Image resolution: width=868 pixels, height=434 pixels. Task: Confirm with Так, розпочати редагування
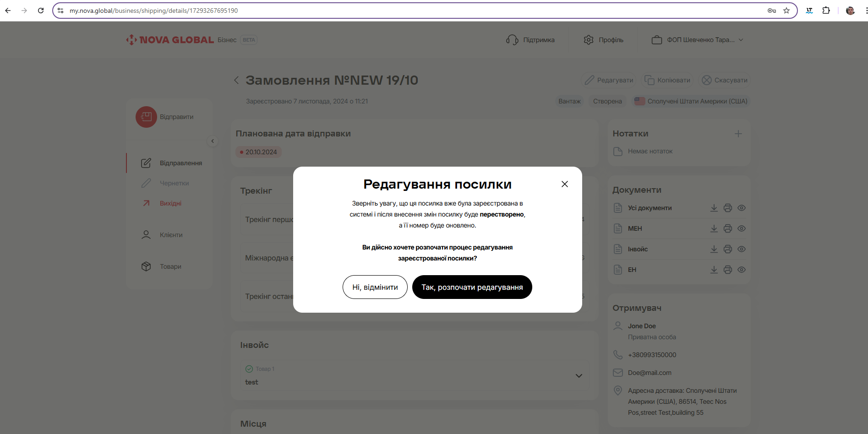pyautogui.click(x=472, y=287)
